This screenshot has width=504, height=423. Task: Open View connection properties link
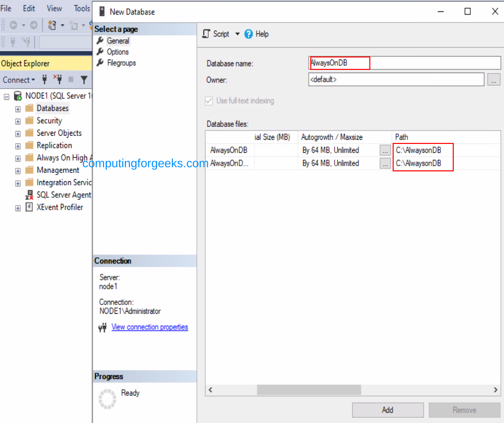click(149, 327)
